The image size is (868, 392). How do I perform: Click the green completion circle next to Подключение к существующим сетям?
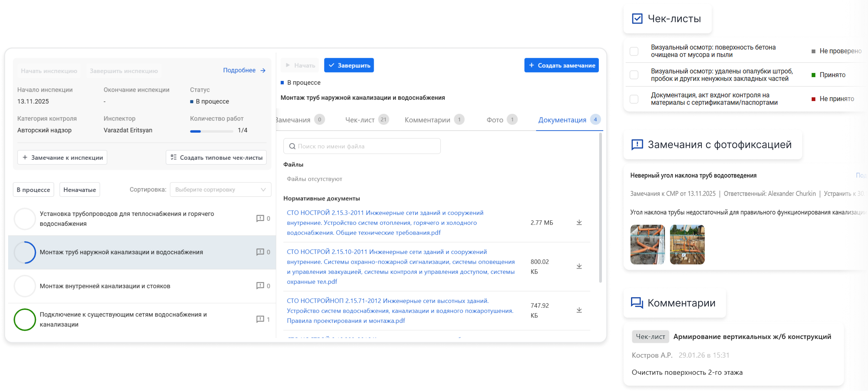tap(25, 319)
